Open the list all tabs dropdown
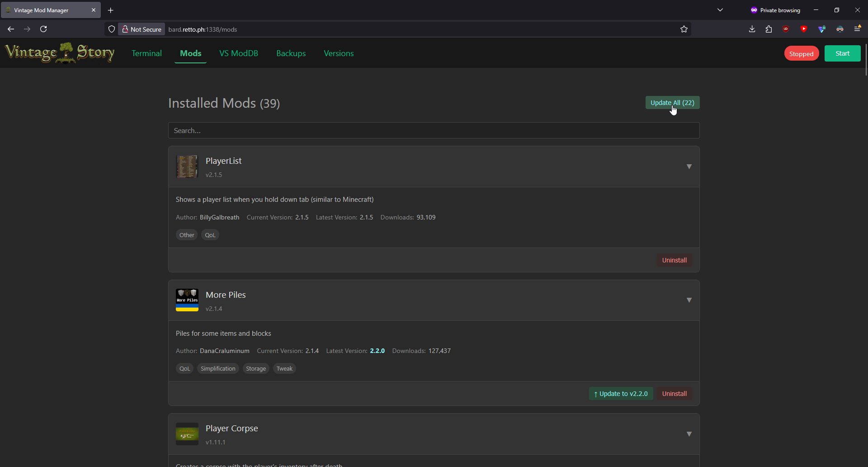Viewport: 868px width, 467px height. (720, 10)
